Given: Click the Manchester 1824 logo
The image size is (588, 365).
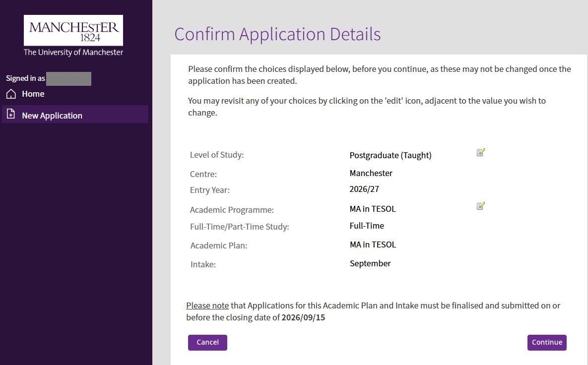Looking at the screenshot, I should (x=73, y=30).
